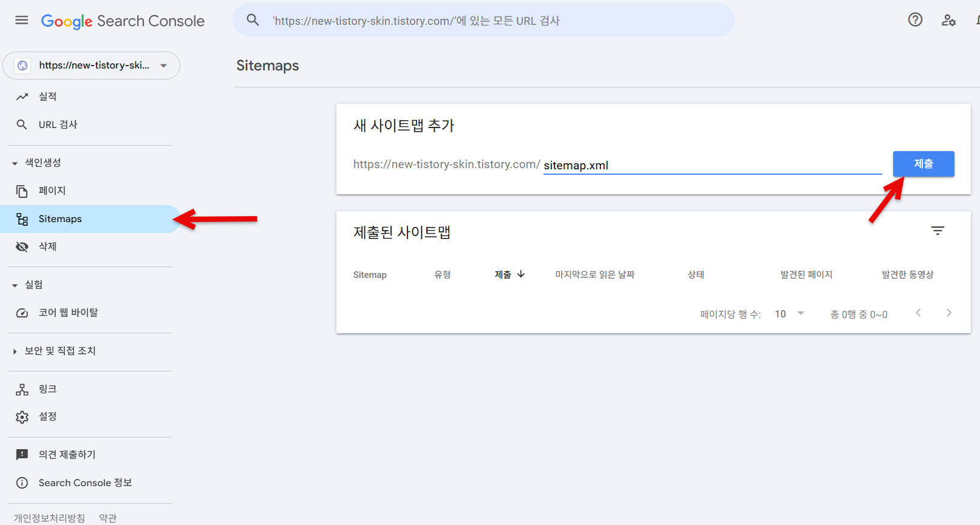
Task: Open the rows per page dropdown
Action: point(789,314)
